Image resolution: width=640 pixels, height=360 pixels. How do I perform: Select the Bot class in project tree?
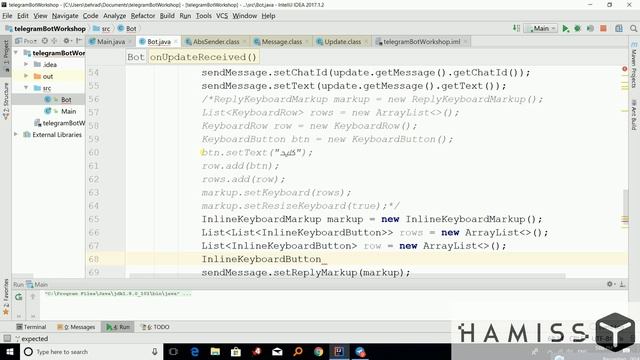pos(66,100)
